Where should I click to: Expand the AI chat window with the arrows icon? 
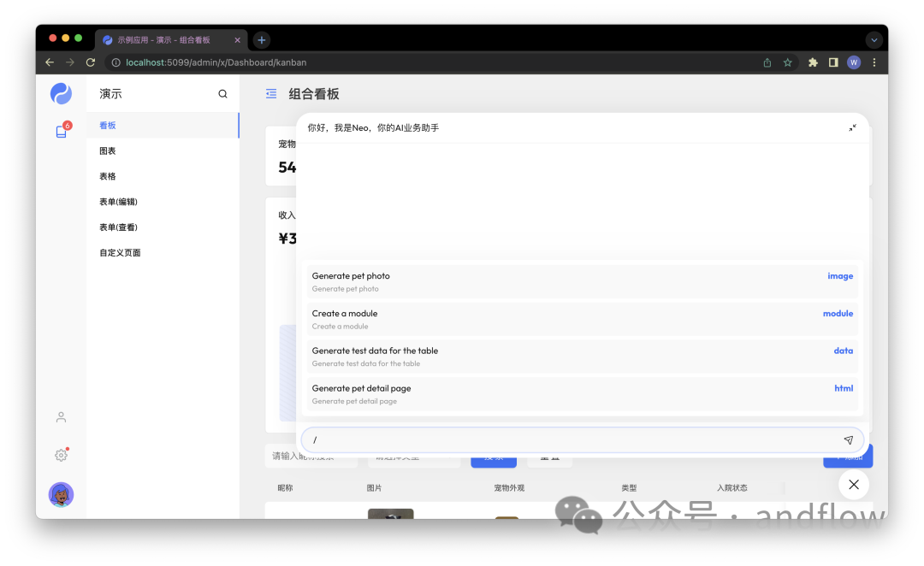tap(852, 127)
